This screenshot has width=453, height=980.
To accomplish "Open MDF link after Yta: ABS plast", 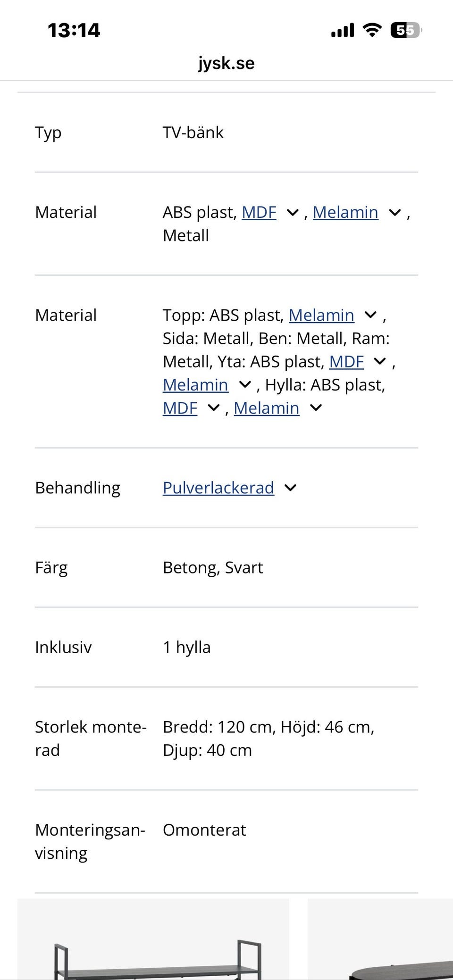I will [346, 362].
